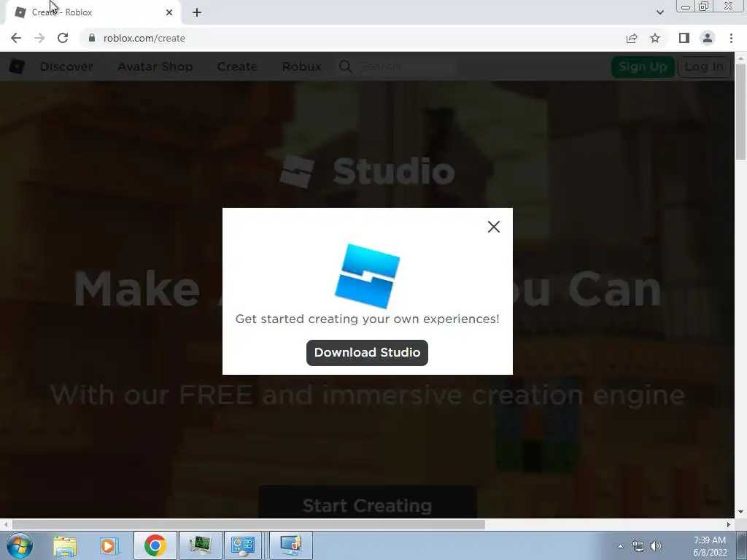The width and height of the screenshot is (747, 560).
Task: Click the scroll right arrow
Action: click(x=729, y=524)
